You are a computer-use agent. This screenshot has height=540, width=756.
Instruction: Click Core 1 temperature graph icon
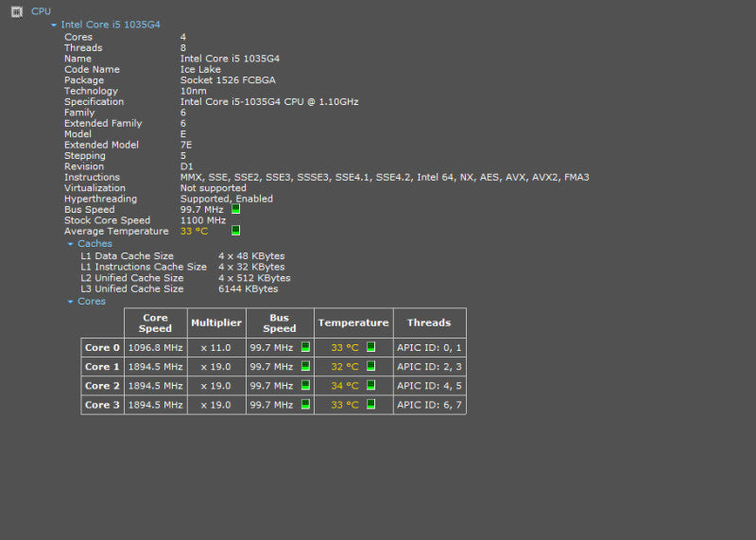point(370,366)
